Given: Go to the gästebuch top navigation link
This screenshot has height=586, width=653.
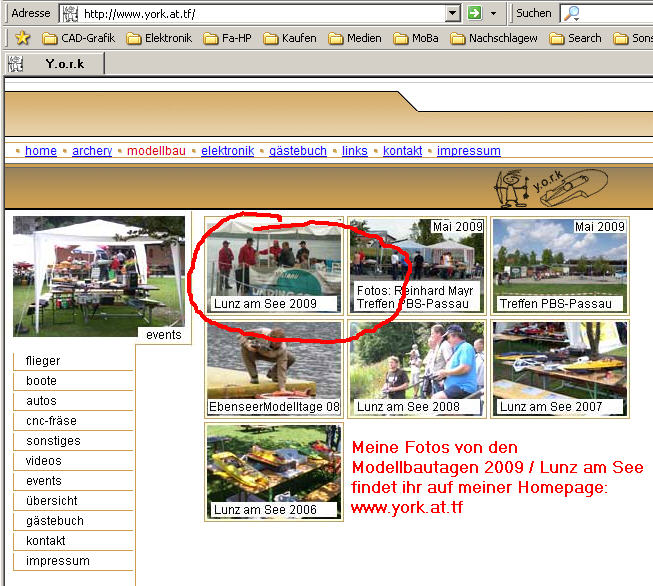Looking at the screenshot, I should (x=298, y=151).
